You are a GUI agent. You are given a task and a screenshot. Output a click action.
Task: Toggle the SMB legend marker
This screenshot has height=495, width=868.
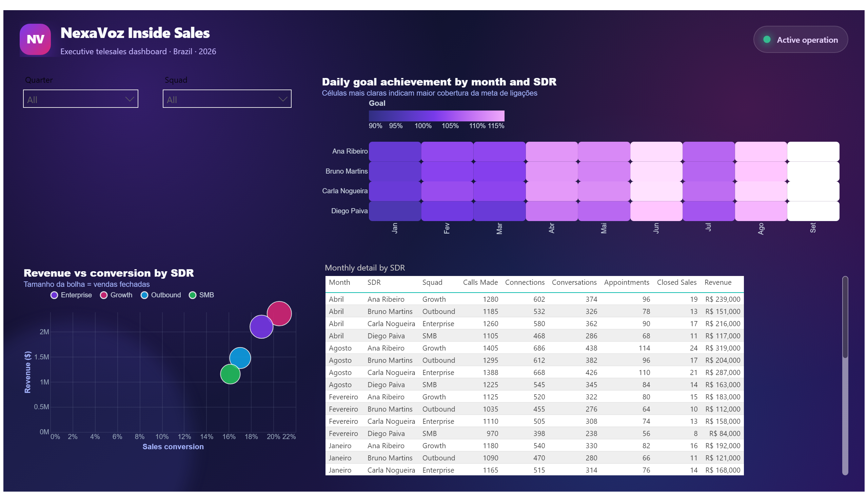(x=193, y=295)
